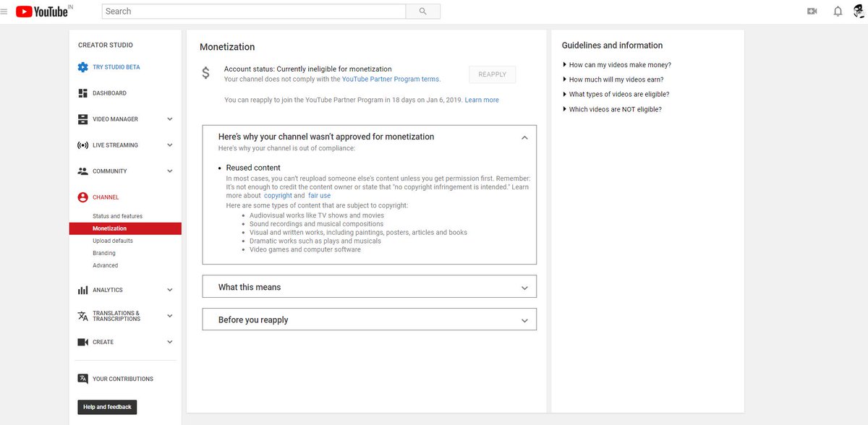Click 'Sound recordings and musical compositions' text
The image size is (868, 425).
[x=317, y=224]
